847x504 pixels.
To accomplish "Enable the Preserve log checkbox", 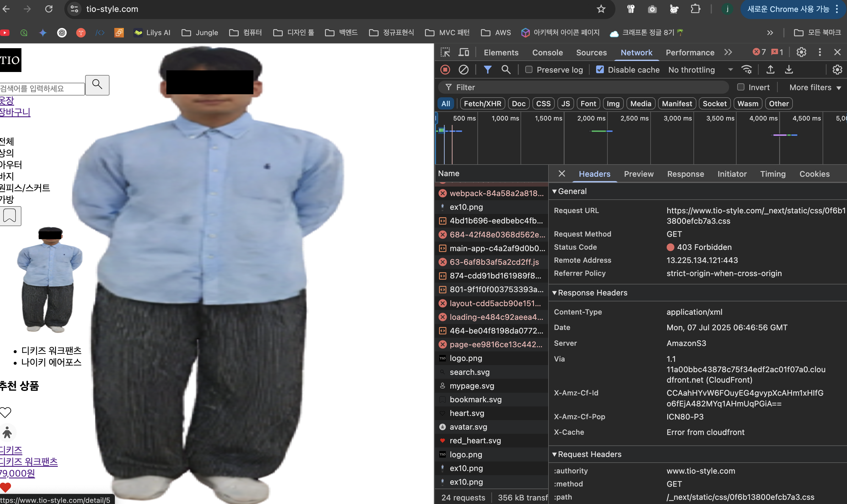I will tap(529, 70).
